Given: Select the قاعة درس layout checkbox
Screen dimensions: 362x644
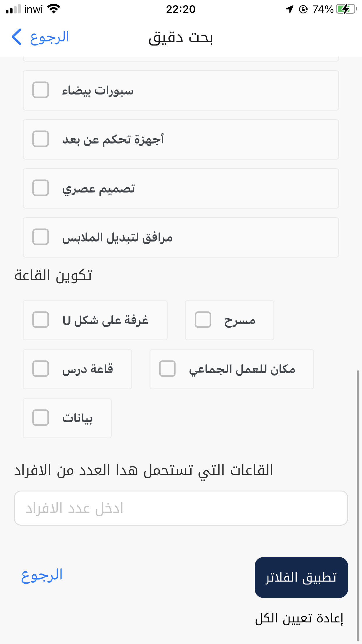Looking at the screenshot, I should pos(41,369).
